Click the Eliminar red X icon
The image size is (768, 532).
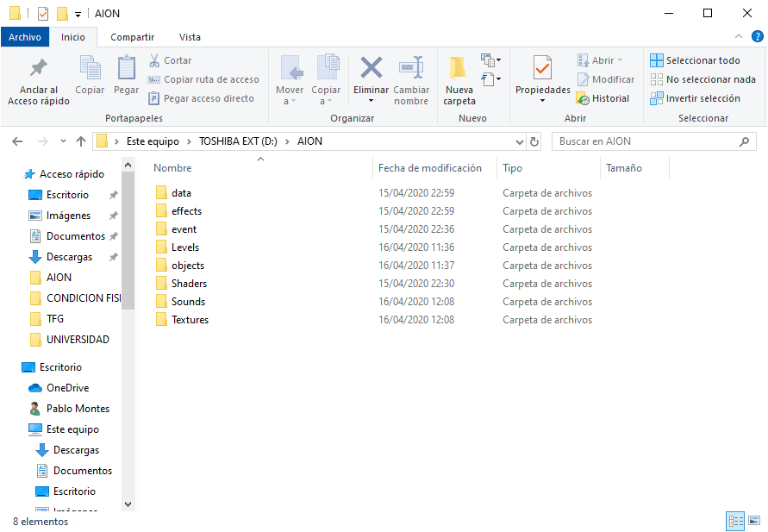(372, 69)
